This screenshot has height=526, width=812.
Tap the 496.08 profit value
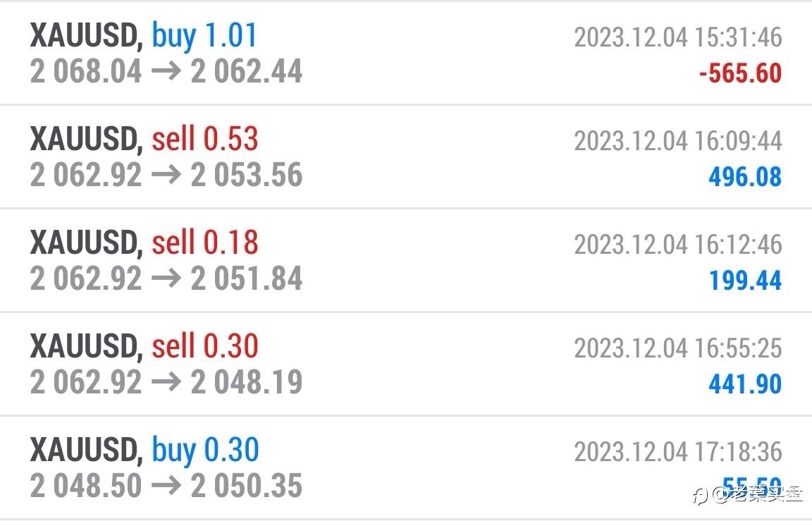[745, 177]
